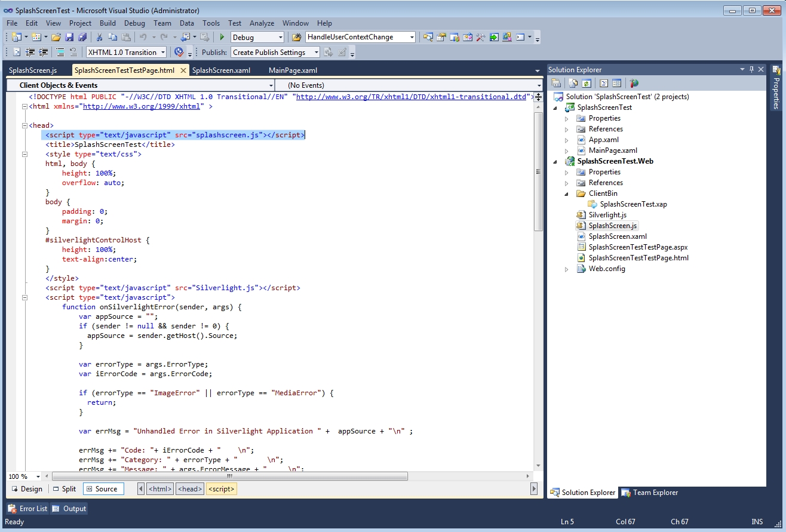
Task: Click the Copy toolbar icon
Action: (112, 37)
